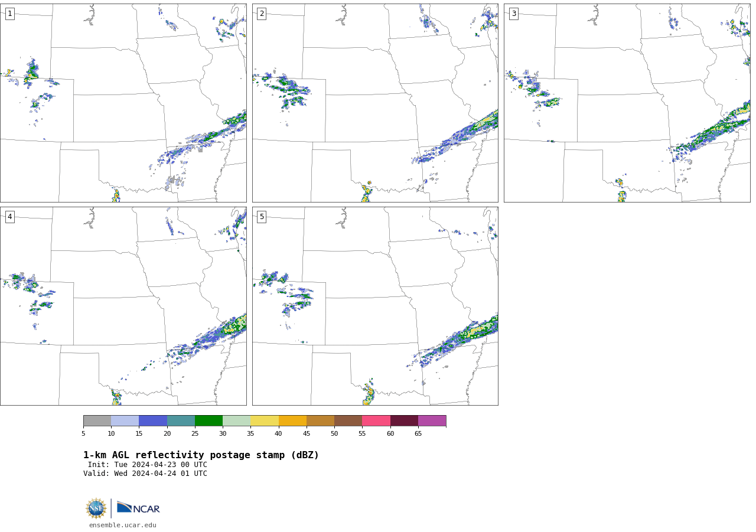Open ensemble member 5 reflectivity map
This screenshot has height=532, width=756.
click(375, 306)
